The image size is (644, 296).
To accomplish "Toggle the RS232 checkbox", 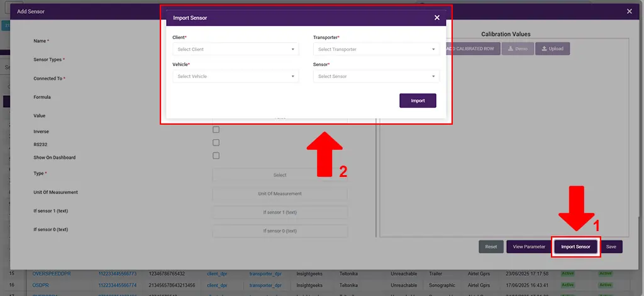I will (216, 143).
